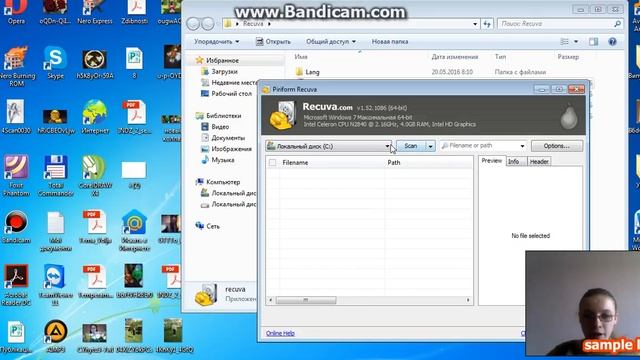
Task: Open Nero Burning ROM shortcut
Action: pyautogui.click(x=16, y=66)
